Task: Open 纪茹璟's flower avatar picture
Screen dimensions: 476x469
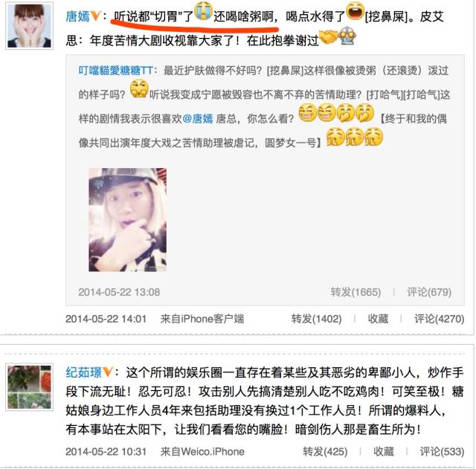Action: (30, 386)
